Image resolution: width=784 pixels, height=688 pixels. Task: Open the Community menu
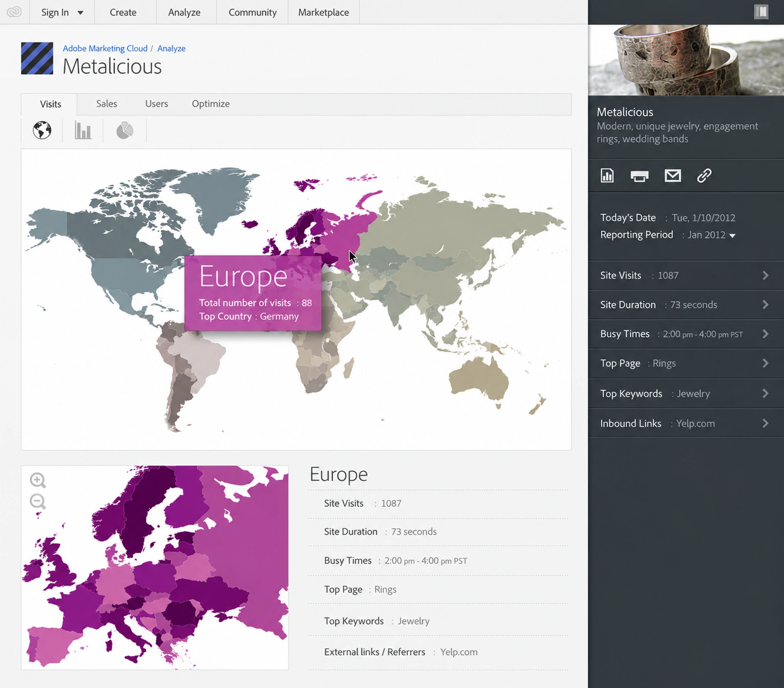[x=252, y=12]
